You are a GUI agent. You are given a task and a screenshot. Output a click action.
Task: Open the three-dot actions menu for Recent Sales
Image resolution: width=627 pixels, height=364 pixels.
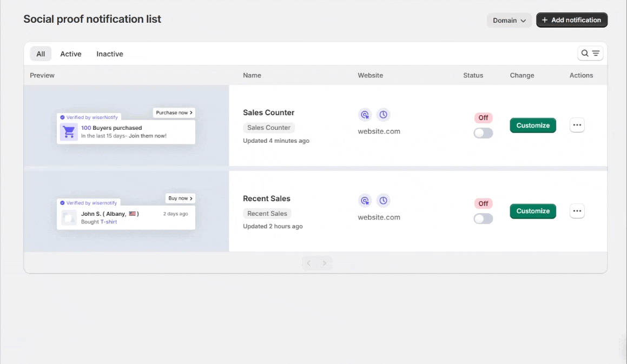point(577,211)
